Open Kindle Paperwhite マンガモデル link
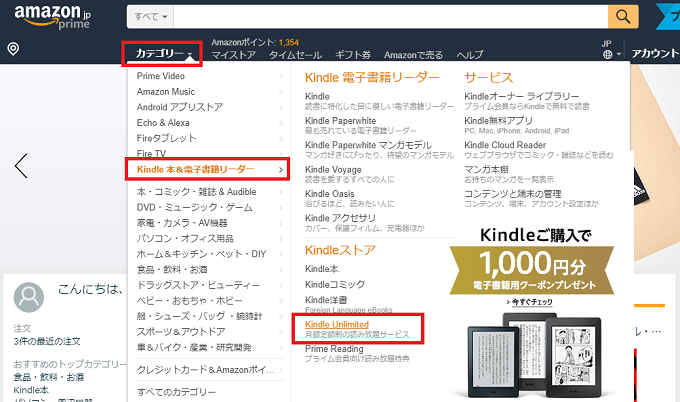The height and width of the screenshot is (402, 680). 368,145
